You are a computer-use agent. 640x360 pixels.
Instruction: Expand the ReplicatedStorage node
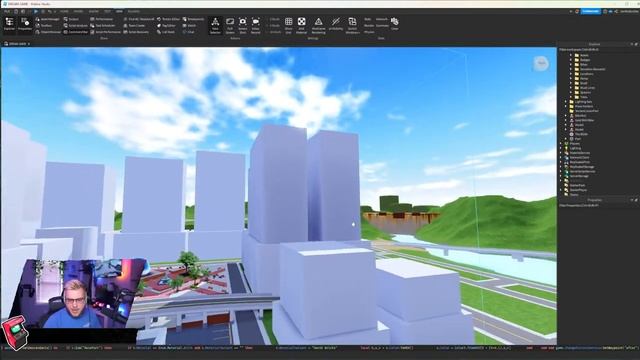[x=561, y=167]
